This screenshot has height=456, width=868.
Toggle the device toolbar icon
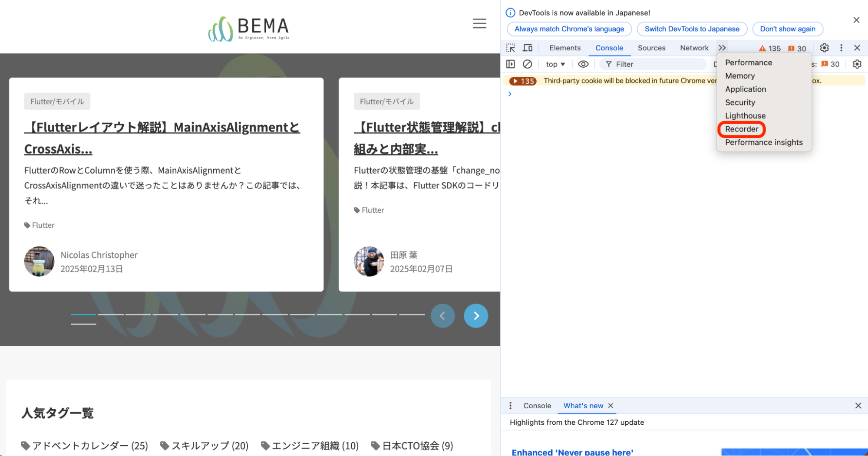528,48
